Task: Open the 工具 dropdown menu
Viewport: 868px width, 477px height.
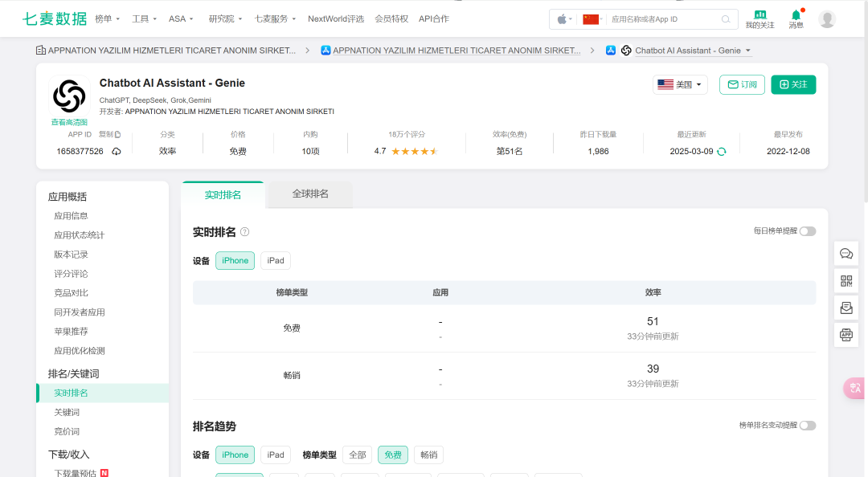Action: 144,18
